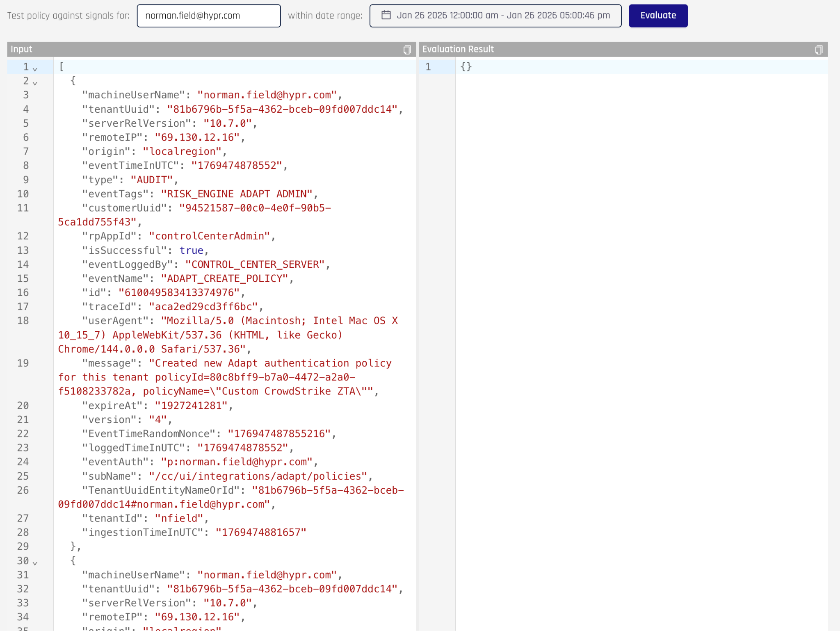This screenshot has height=631, width=840.
Task: Click the empty result braces on line 1
Action: (x=466, y=66)
